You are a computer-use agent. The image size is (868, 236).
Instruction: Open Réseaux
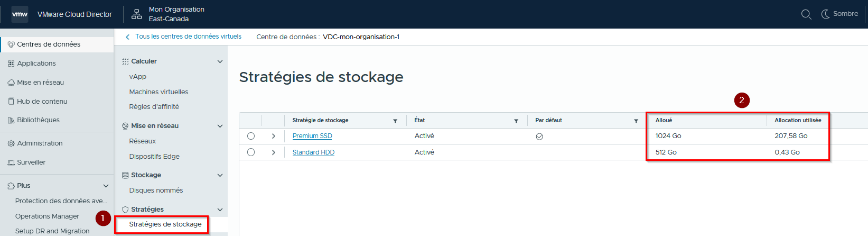pyautogui.click(x=142, y=141)
